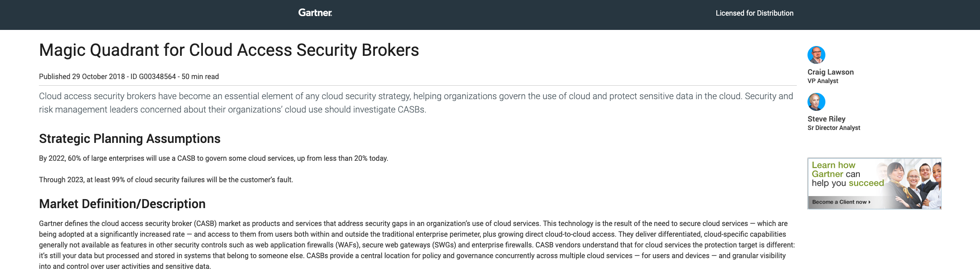Click Licensed for Distribution text
The image size is (980, 276).
754,13
